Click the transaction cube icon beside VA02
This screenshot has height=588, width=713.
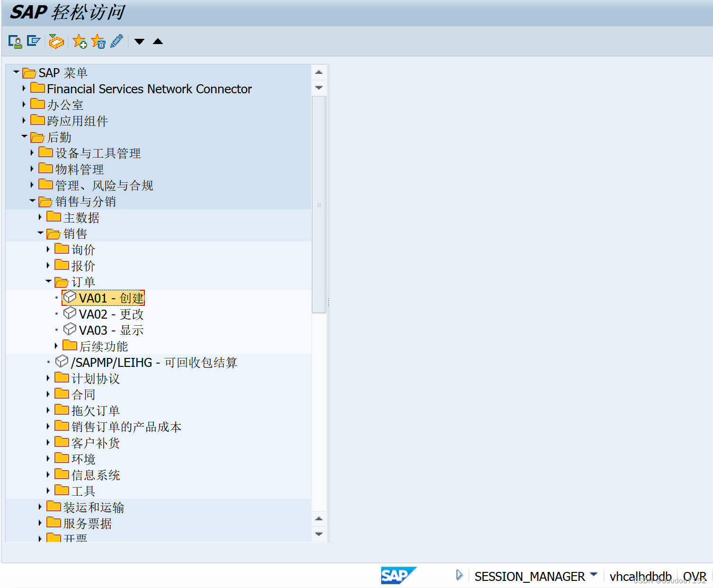(70, 313)
